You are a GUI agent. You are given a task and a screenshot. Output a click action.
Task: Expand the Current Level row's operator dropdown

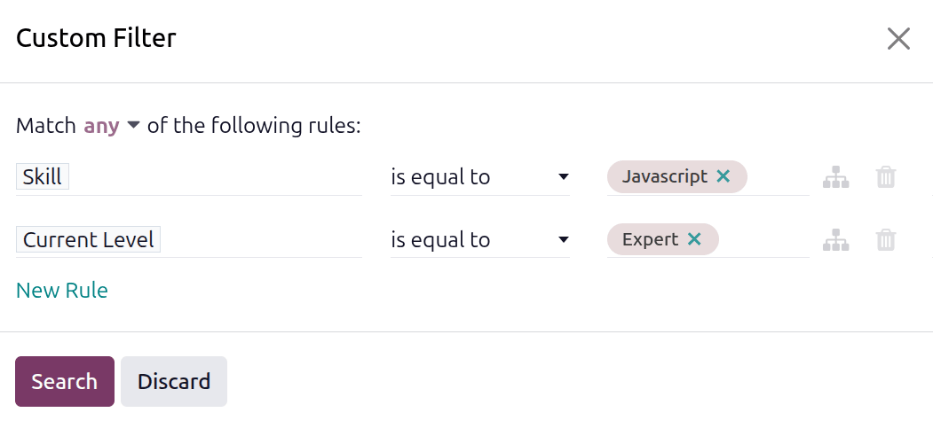pyautogui.click(x=480, y=240)
